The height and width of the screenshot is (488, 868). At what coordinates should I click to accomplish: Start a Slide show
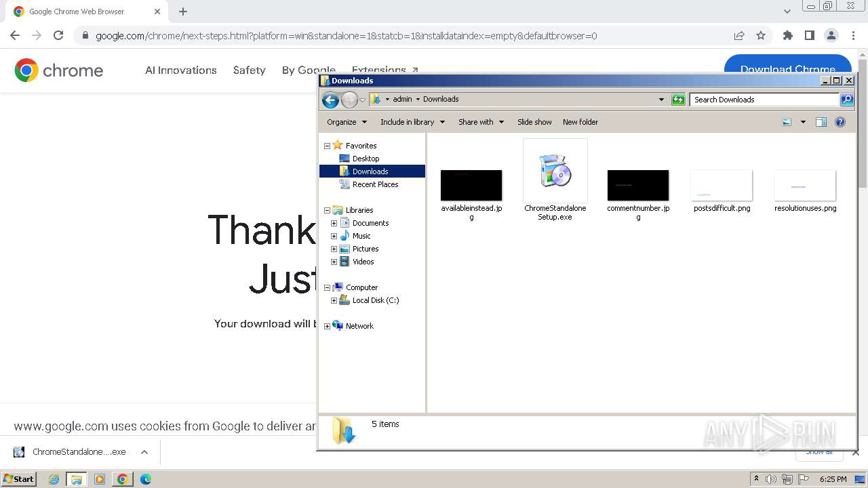(534, 122)
